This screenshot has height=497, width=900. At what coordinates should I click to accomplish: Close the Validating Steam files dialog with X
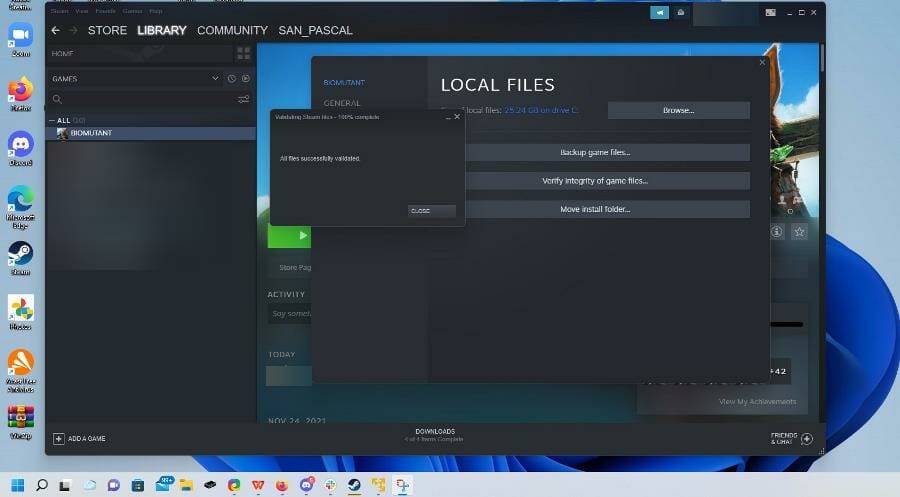pos(457,117)
